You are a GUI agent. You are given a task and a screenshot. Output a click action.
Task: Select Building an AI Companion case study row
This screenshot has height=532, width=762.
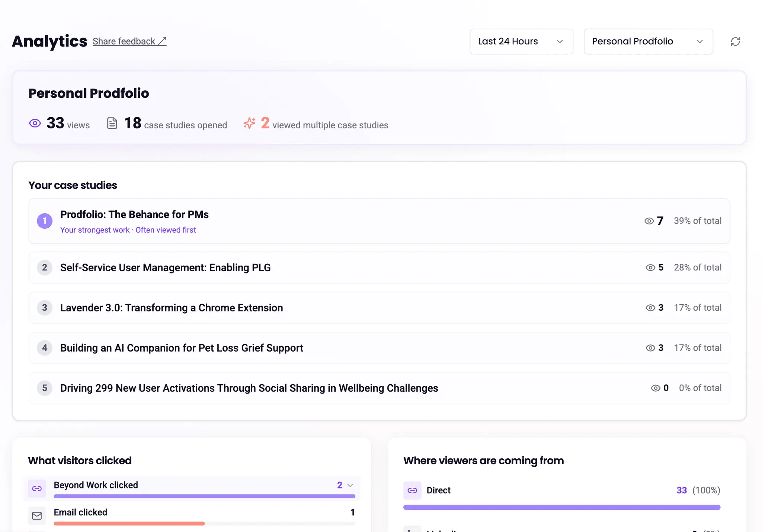[379, 348]
